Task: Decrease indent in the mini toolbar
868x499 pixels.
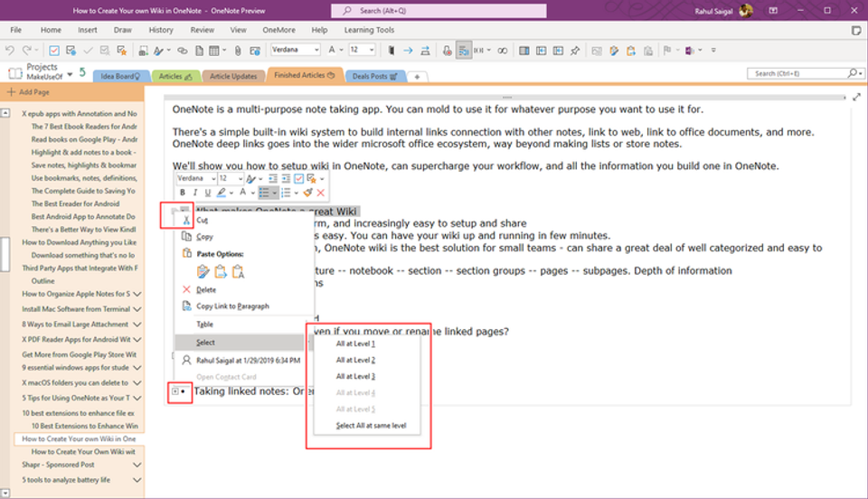Action: 273,178
